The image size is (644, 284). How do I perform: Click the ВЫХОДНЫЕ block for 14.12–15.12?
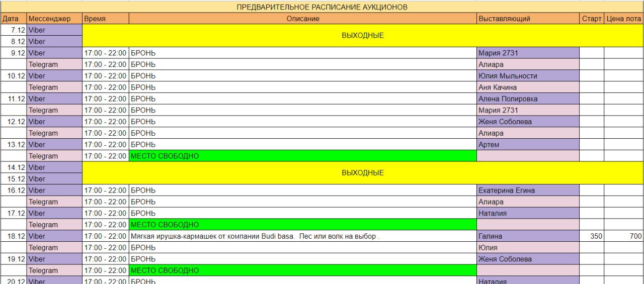tap(363, 173)
